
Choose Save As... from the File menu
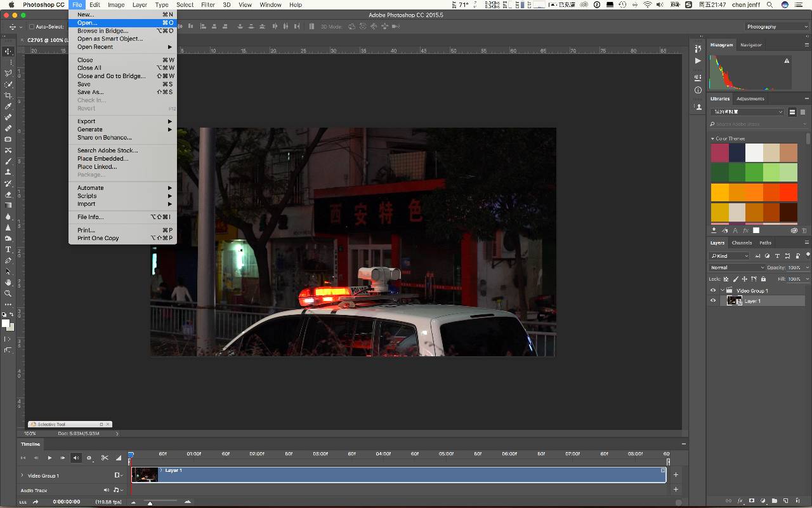(x=90, y=92)
